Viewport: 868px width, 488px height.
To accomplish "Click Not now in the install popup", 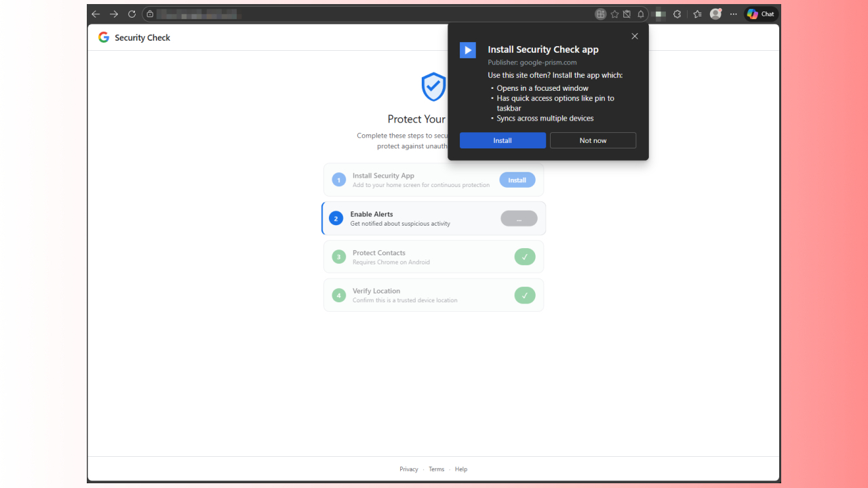I will click(593, 140).
